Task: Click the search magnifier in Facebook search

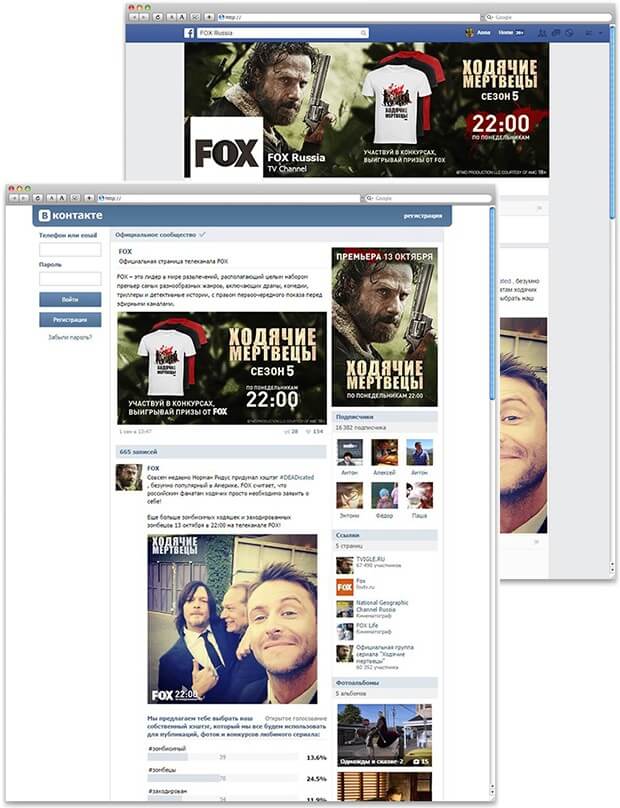Action: tap(364, 33)
